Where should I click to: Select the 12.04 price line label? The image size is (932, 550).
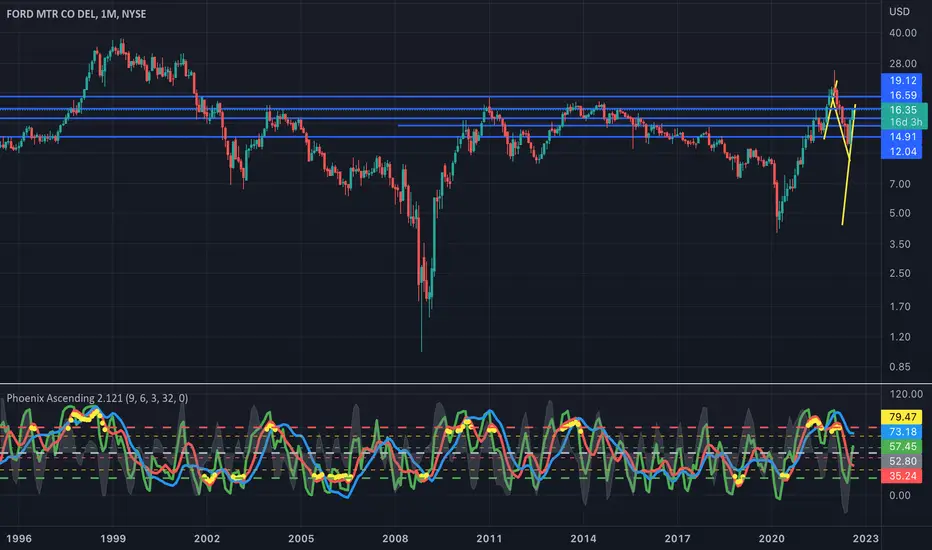902,152
